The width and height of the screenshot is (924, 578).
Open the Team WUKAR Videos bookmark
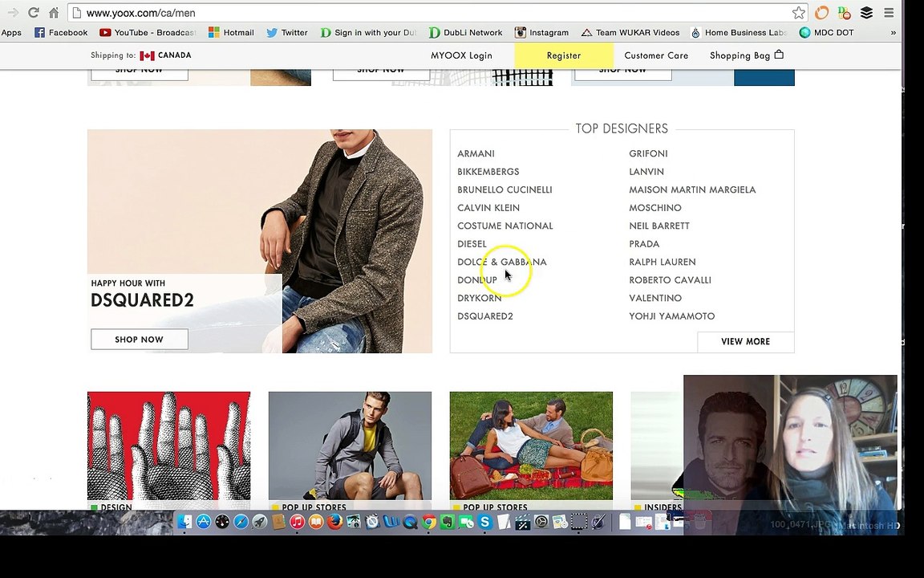(x=630, y=32)
